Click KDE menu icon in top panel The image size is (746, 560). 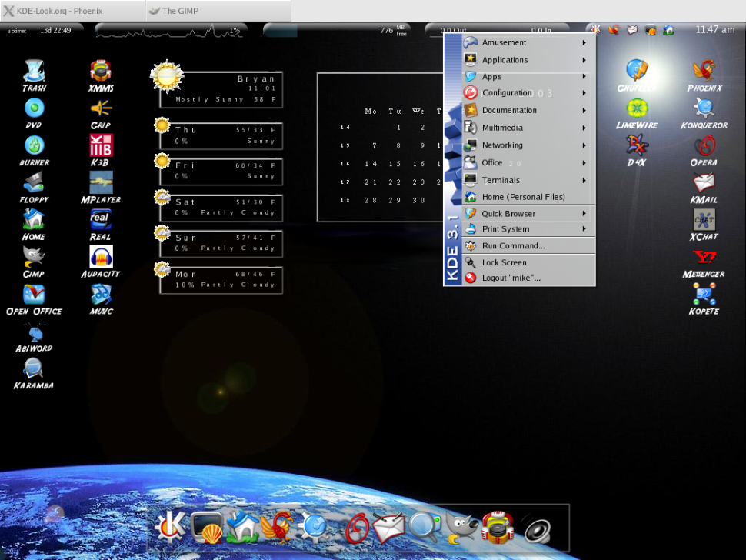point(595,29)
